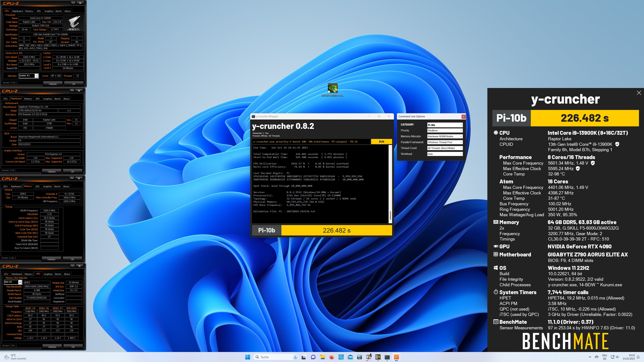Open About tab in SPD CPU-Z window

pos(67,274)
